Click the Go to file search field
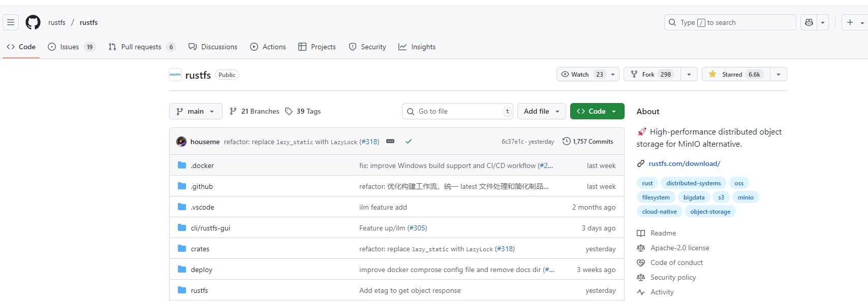 (x=457, y=111)
